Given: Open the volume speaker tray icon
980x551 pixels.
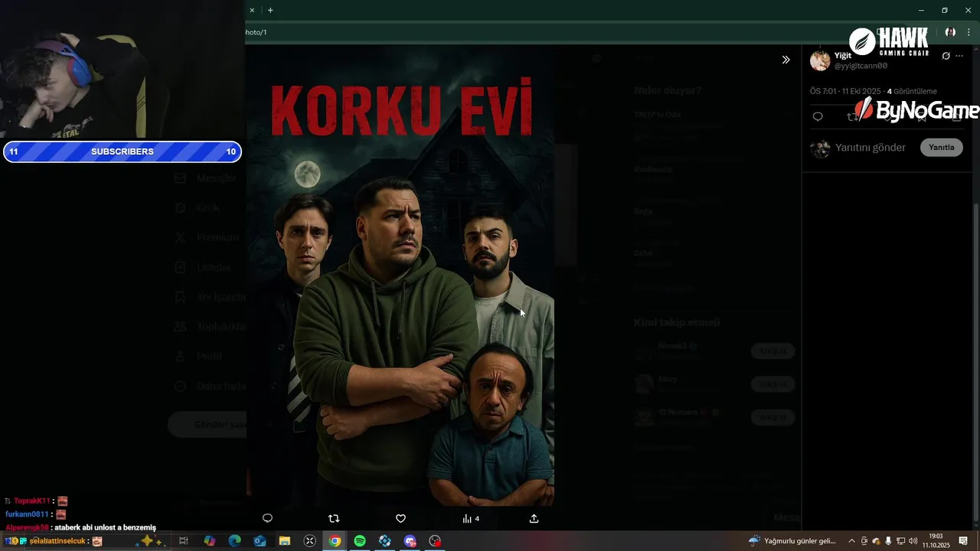Looking at the screenshot, I should point(913,541).
